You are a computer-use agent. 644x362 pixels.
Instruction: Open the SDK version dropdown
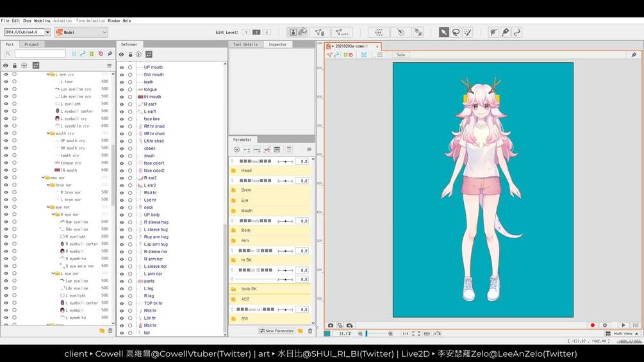(x=47, y=32)
